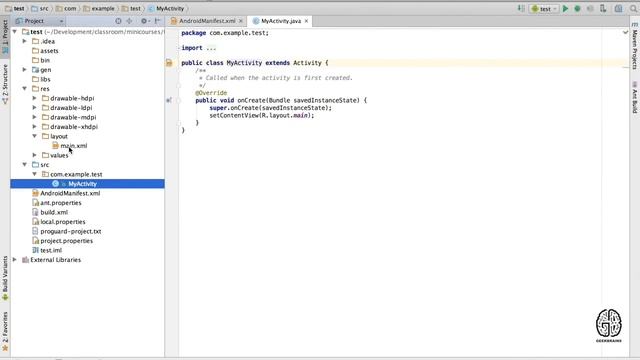Expand the gen folder

[24, 70]
